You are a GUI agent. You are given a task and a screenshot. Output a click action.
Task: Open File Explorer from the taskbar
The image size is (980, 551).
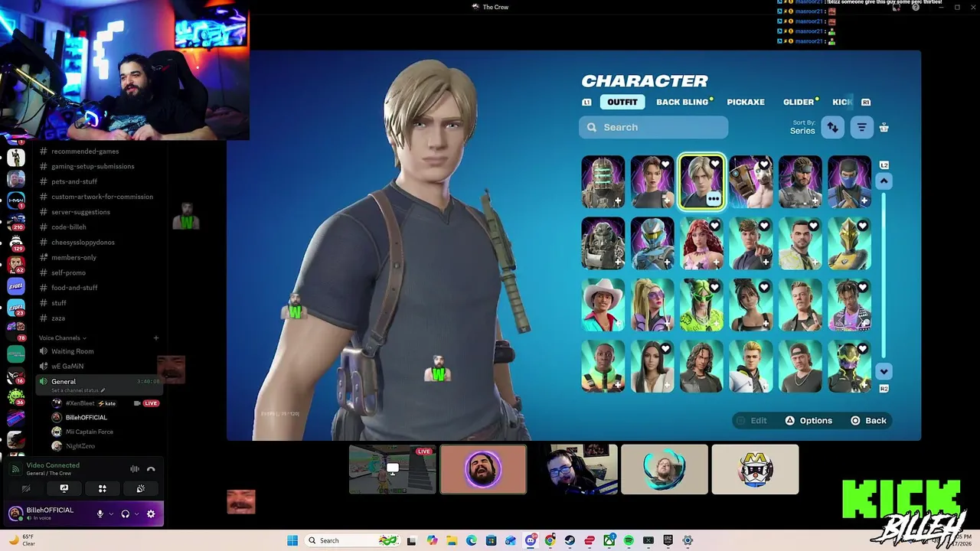pyautogui.click(x=452, y=540)
